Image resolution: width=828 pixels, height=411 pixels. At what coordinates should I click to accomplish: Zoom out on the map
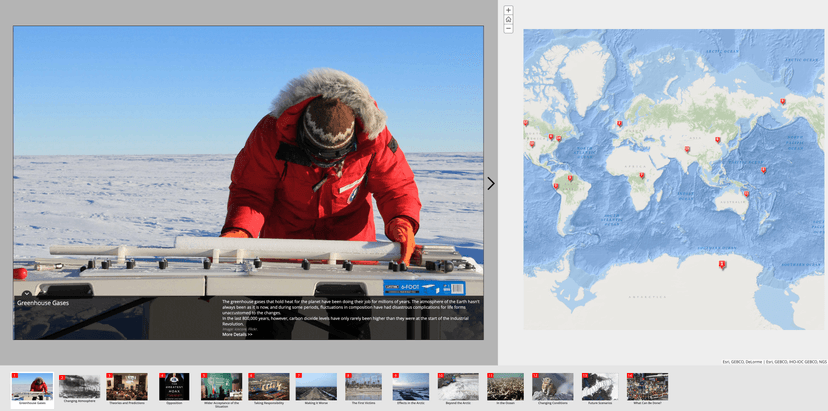[x=508, y=29]
